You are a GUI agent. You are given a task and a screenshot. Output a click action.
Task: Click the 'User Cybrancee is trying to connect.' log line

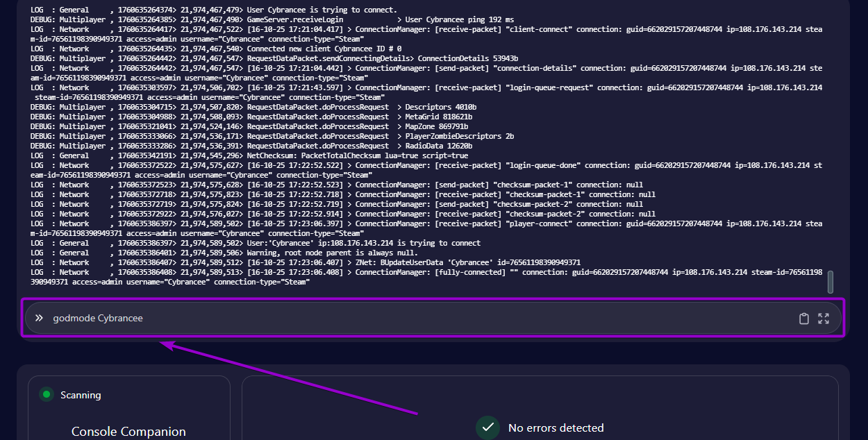click(x=322, y=10)
